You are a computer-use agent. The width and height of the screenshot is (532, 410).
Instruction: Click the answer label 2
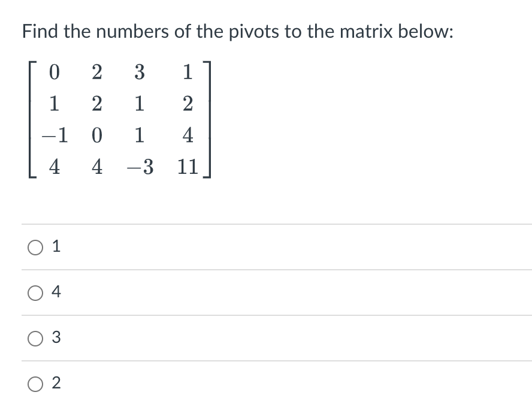[55, 384]
